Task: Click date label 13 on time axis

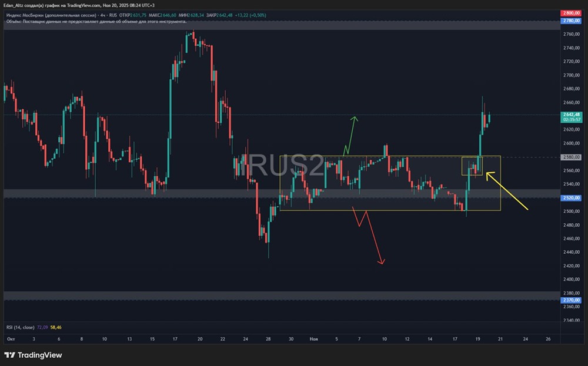Action: click(x=129, y=339)
